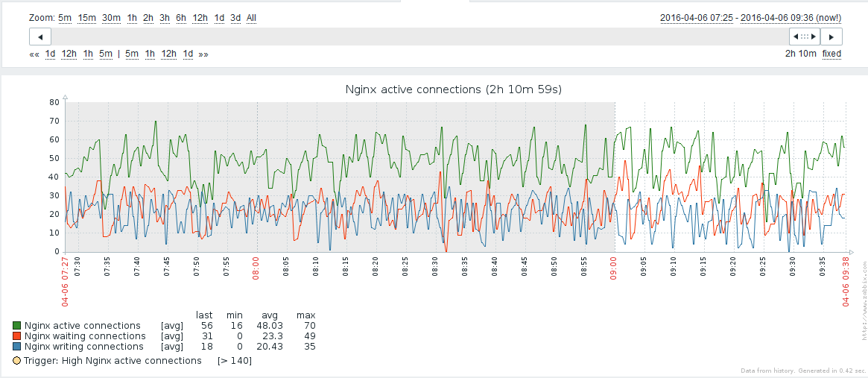Set Zoom to 3h
868x378 pixels.
coord(165,18)
